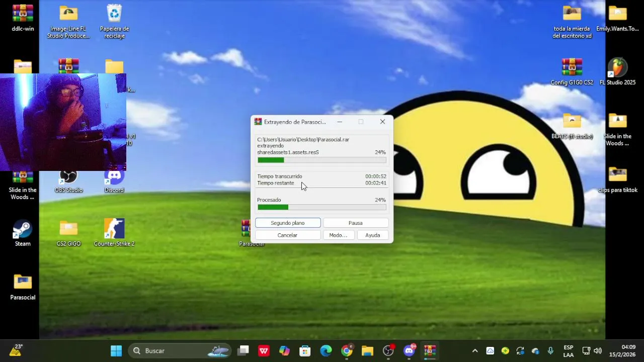Open File Explorer from the taskbar
This screenshot has width=644, height=362.
coord(367,351)
